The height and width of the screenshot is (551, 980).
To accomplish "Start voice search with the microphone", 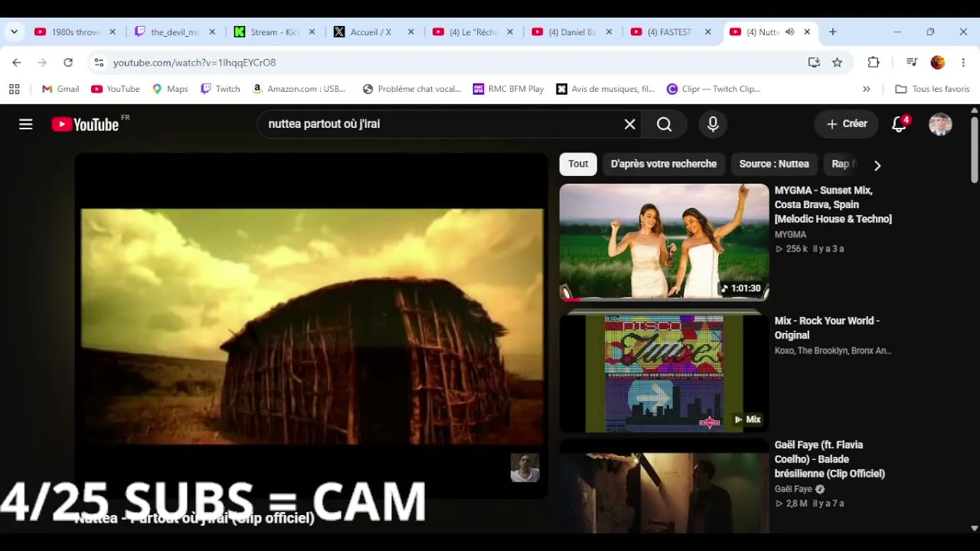I will pyautogui.click(x=713, y=124).
